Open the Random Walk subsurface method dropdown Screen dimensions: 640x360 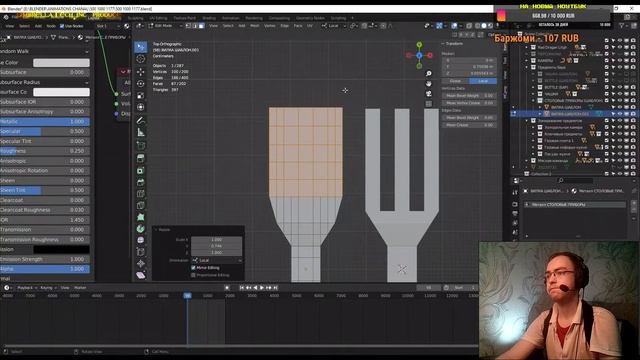click(x=44, y=51)
